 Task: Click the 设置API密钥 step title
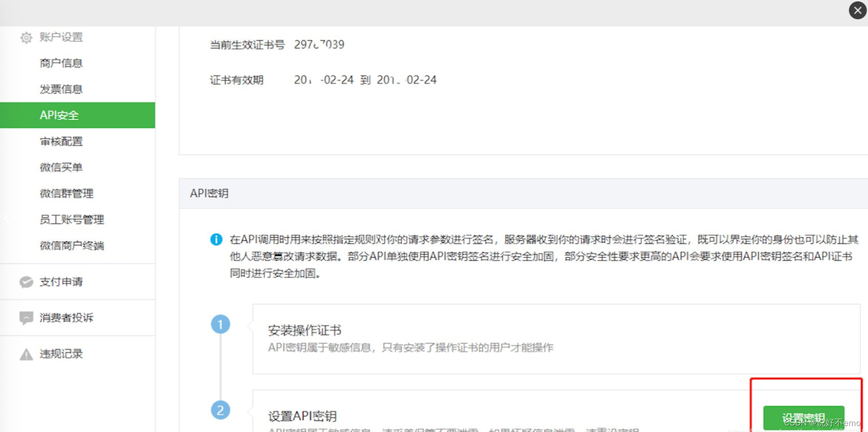303,416
